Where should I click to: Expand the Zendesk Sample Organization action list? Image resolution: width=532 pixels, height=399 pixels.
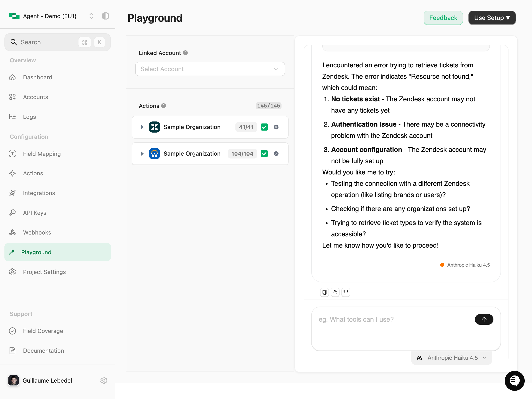click(x=142, y=127)
